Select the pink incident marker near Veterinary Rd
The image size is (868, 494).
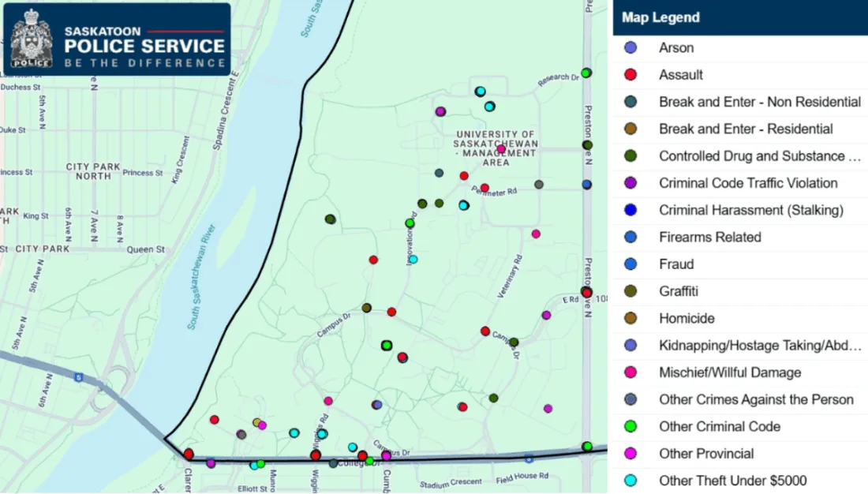(x=535, y=234)
